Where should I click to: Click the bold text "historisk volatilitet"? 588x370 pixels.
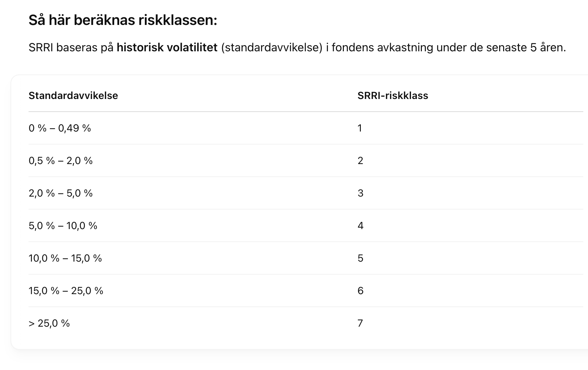tap(167, 48)
